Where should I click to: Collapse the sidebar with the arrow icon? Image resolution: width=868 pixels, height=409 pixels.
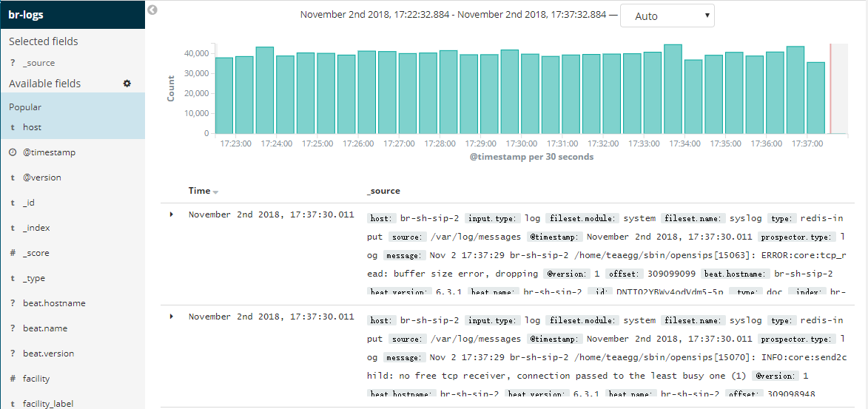coord(152,10)
